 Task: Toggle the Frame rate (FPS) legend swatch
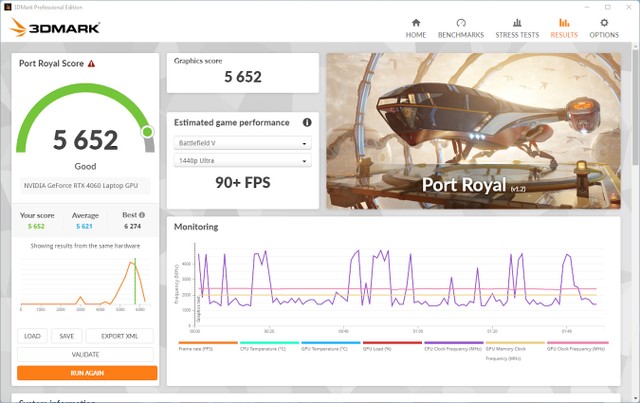coord(208,343)
